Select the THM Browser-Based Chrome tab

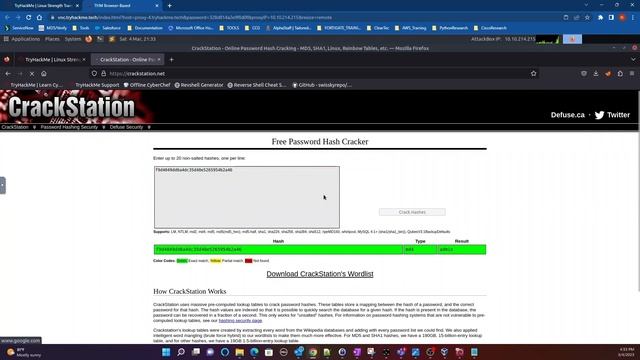pyautogui.click(x=121, y=6)
